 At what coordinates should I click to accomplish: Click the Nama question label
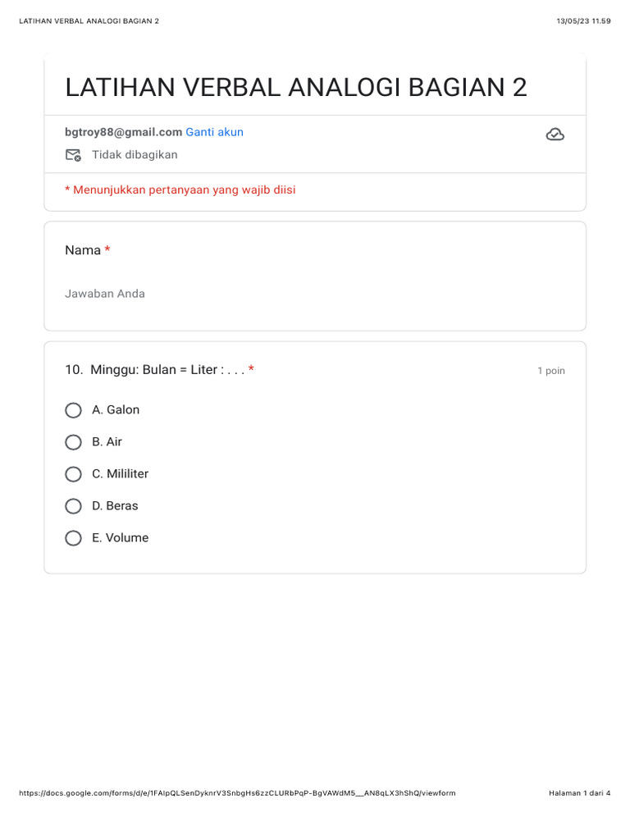point(83,250)
